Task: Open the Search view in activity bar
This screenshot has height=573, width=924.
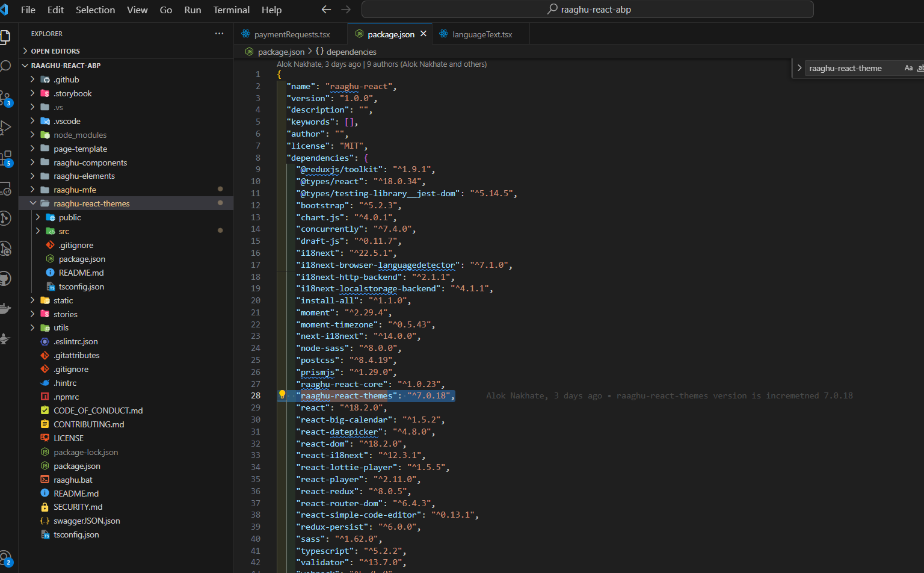Action: click(5, 66)
